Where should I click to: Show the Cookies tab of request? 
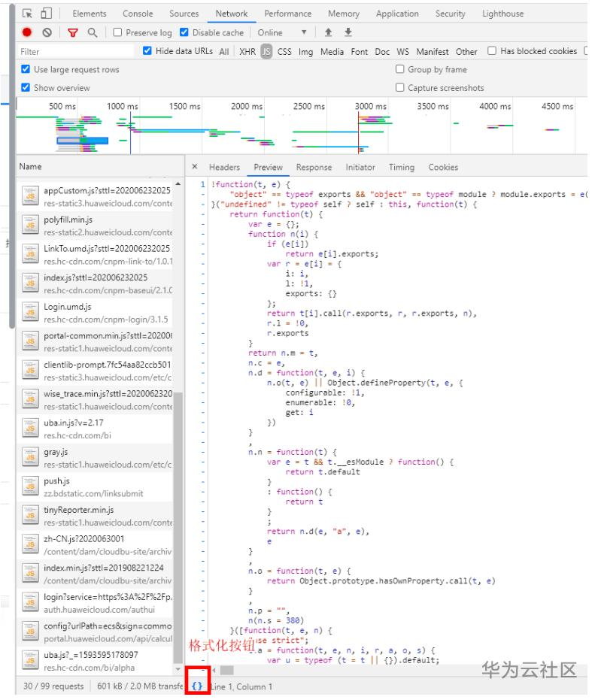tap(443, 167)
